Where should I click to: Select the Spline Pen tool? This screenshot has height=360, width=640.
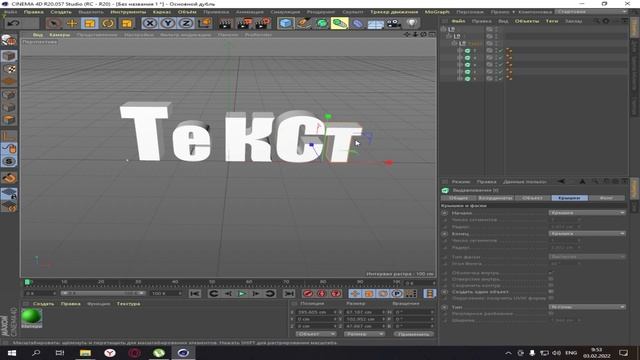pos(303,23)
